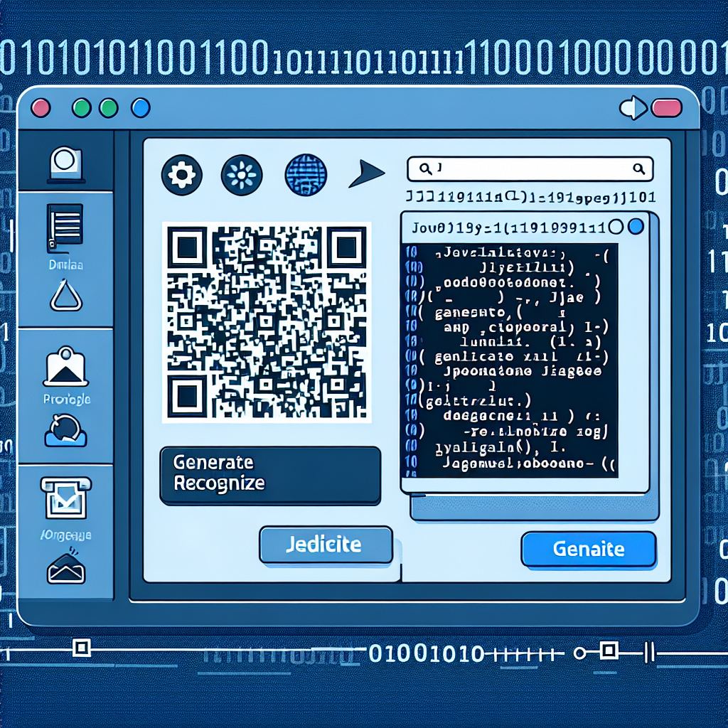
Task: Click the blue Genaite button
Action: [589, 550]
